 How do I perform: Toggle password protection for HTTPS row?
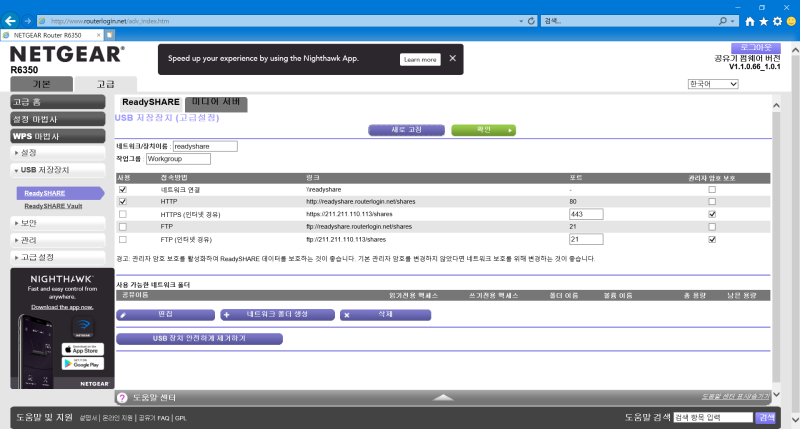(712, 214)
